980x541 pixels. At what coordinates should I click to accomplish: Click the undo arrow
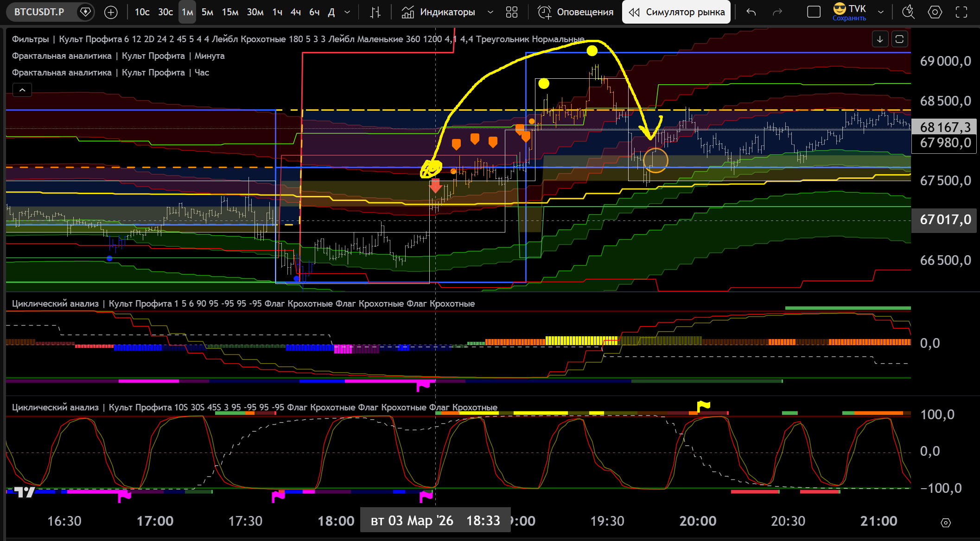(x=751, y=12)
